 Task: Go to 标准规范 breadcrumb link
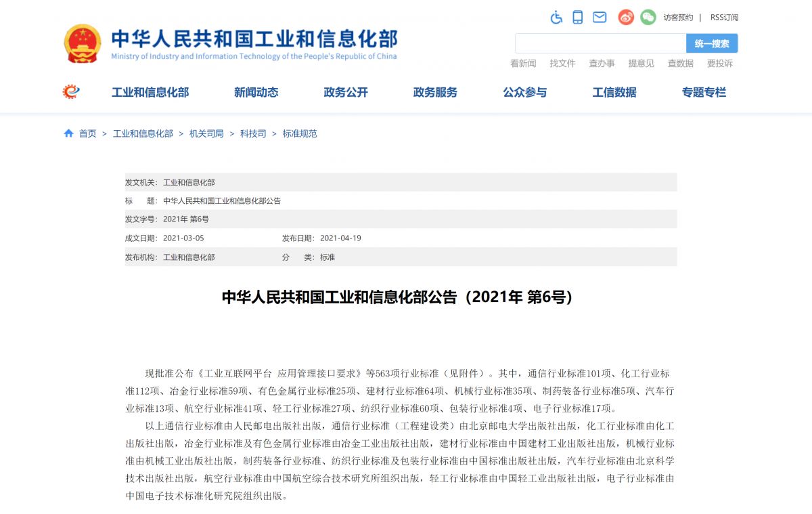300,134
